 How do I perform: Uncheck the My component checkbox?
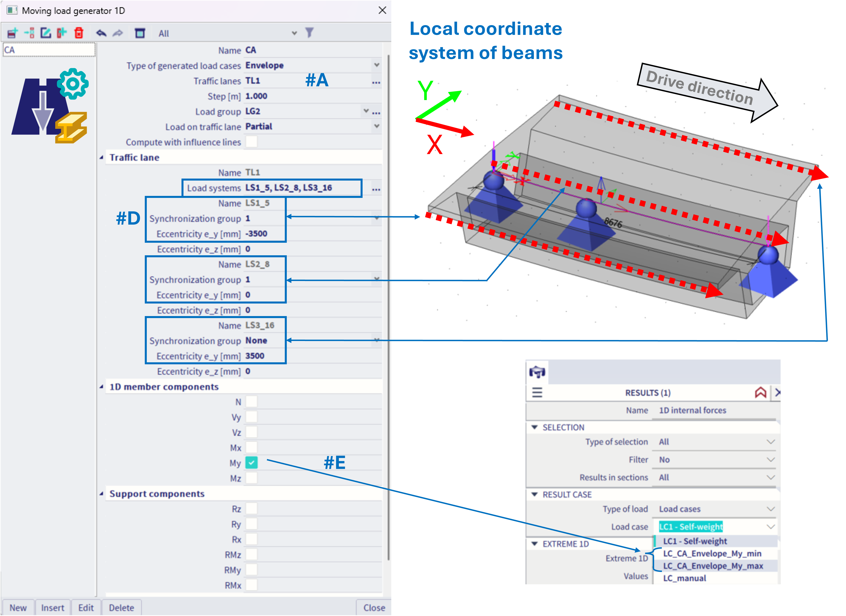coord(251,463)
